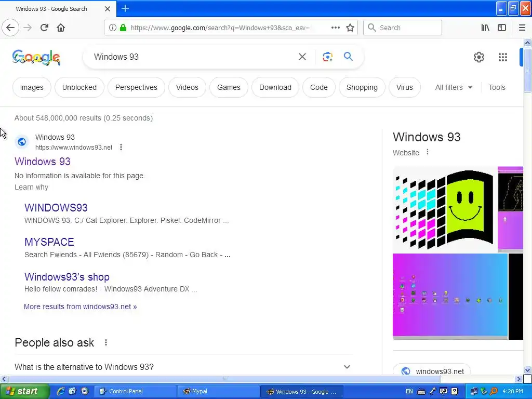The image size is (532, 399).
Task: Click the horizontal scrollbar right arrow
Action: pyautogui.click(x=518, y=379)
